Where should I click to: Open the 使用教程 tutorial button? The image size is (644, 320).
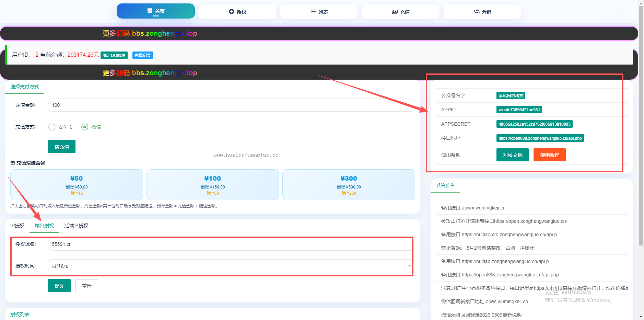(x=550, y=155)
